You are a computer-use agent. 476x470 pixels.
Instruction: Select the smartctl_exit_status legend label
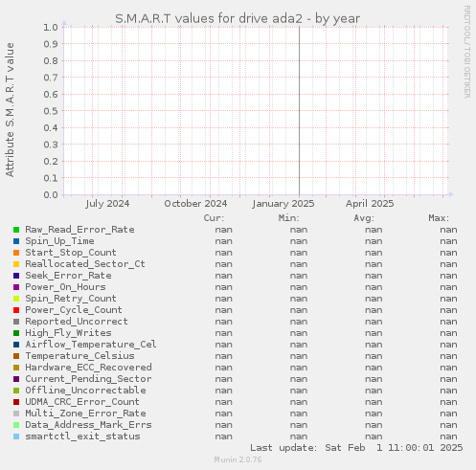[x=82, y=436]
